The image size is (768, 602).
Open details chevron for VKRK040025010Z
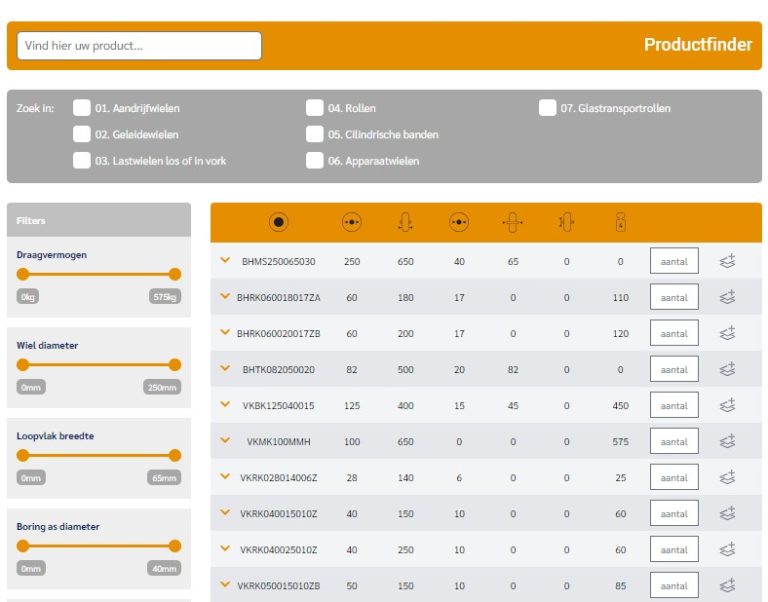(x=225, y=548)
